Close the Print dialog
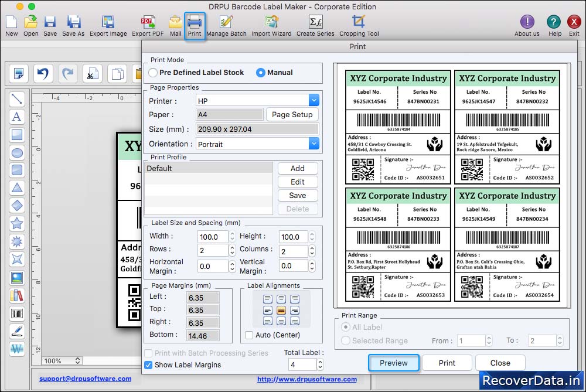 [500, 363]
